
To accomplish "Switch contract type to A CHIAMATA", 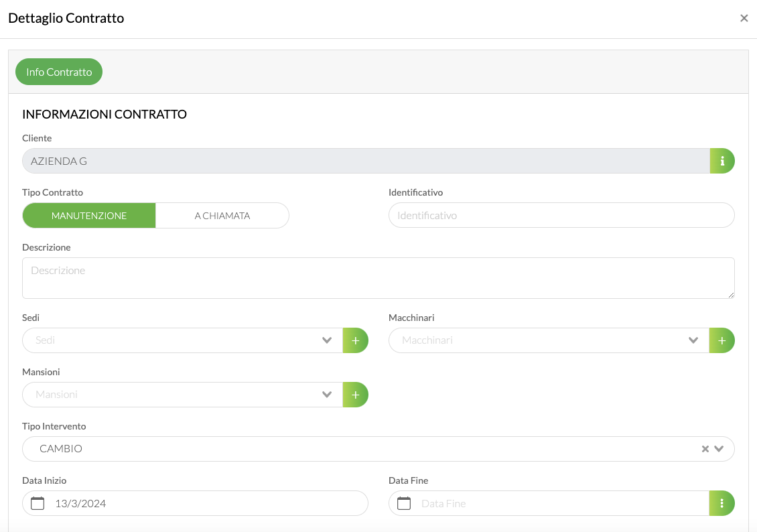I will (x=222, y=216).
